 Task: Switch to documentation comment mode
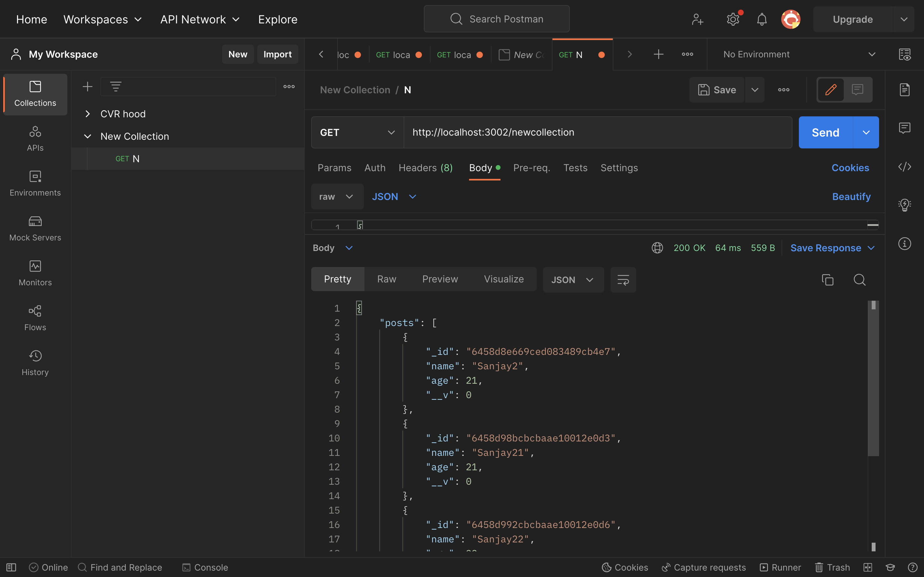click(x=857, y=89)
